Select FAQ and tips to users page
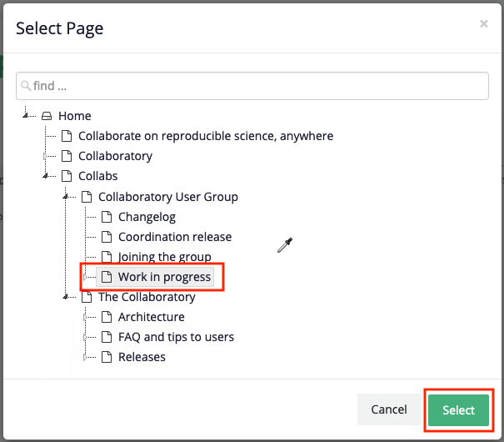 click(176, 337)
